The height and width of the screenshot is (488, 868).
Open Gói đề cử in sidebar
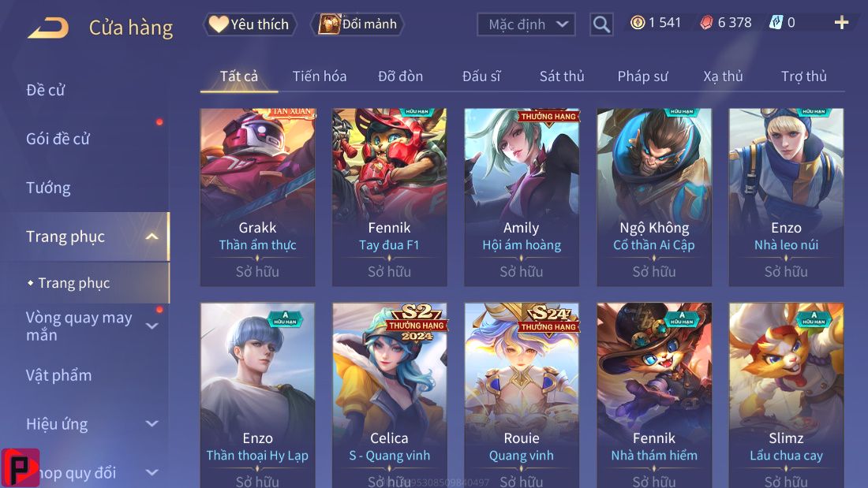[58, 139]
